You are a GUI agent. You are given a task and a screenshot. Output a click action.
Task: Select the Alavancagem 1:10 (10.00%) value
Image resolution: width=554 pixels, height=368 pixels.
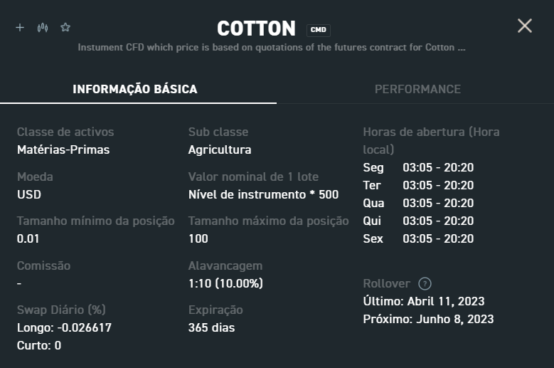226,283
